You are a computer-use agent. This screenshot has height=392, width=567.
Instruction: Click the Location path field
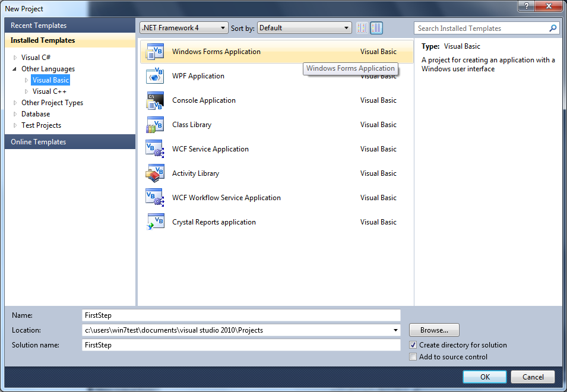[x=241, y=330]
